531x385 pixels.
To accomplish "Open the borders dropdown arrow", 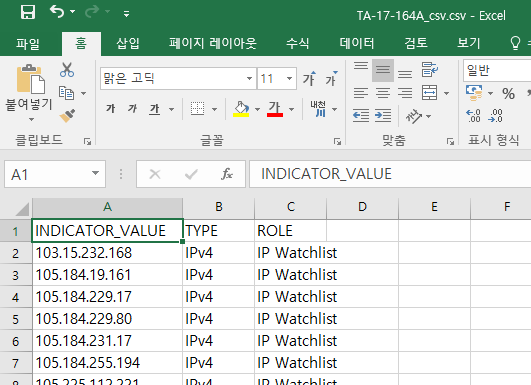I will 214,109.
